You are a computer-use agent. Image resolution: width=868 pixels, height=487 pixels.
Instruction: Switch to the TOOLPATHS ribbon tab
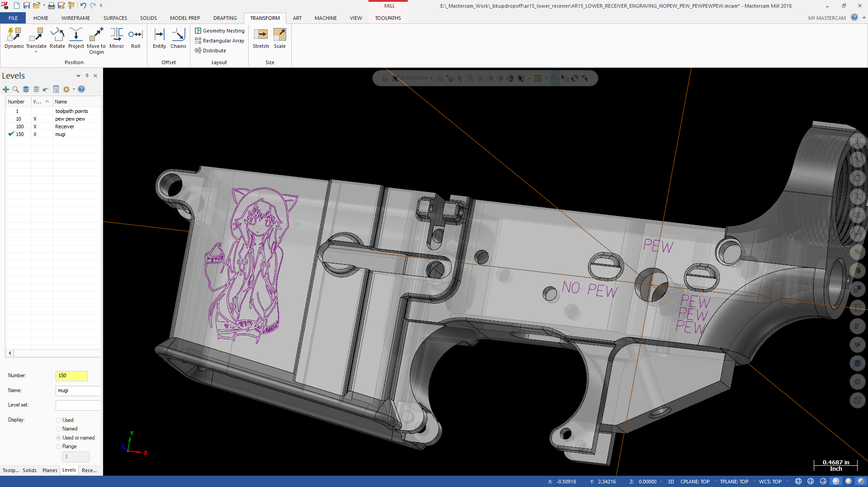point(388,18)
